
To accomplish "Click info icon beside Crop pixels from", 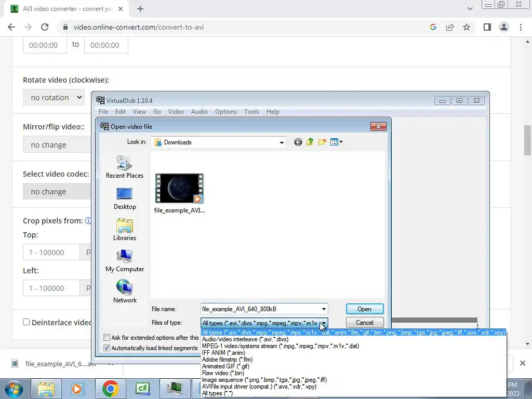I will [88, 221].
